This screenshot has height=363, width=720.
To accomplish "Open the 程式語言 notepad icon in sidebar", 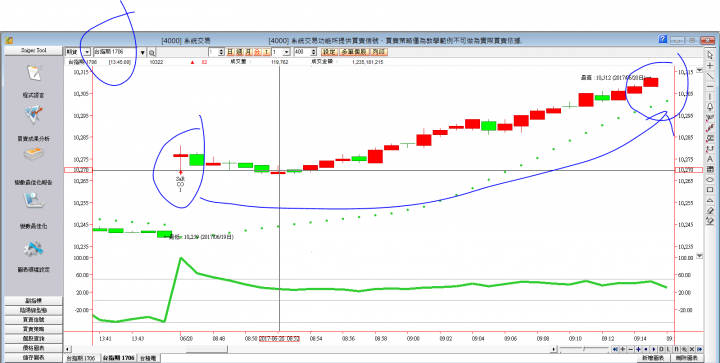I will tap(35, 73).
